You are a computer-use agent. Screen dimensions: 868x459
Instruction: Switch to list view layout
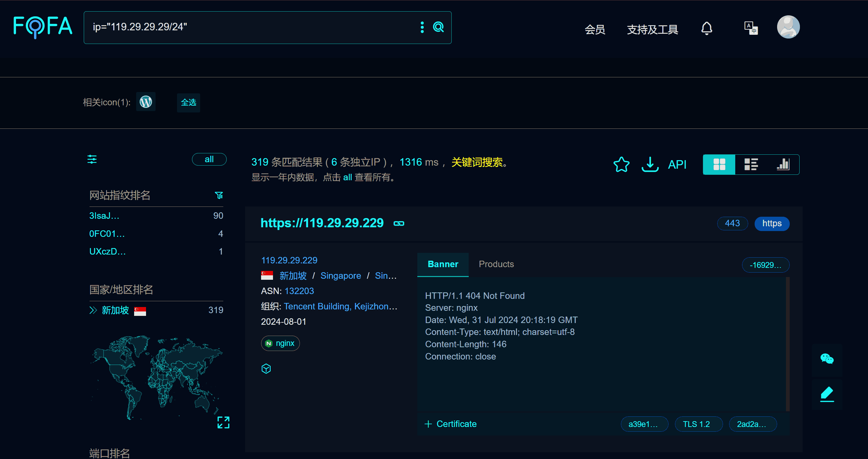tap(751, 165)
